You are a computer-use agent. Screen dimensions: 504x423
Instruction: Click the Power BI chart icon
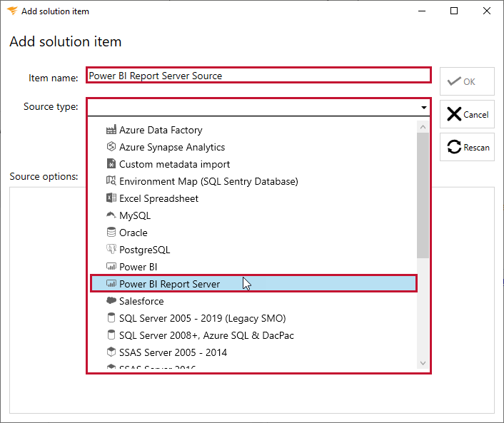[x=111, y=266]
